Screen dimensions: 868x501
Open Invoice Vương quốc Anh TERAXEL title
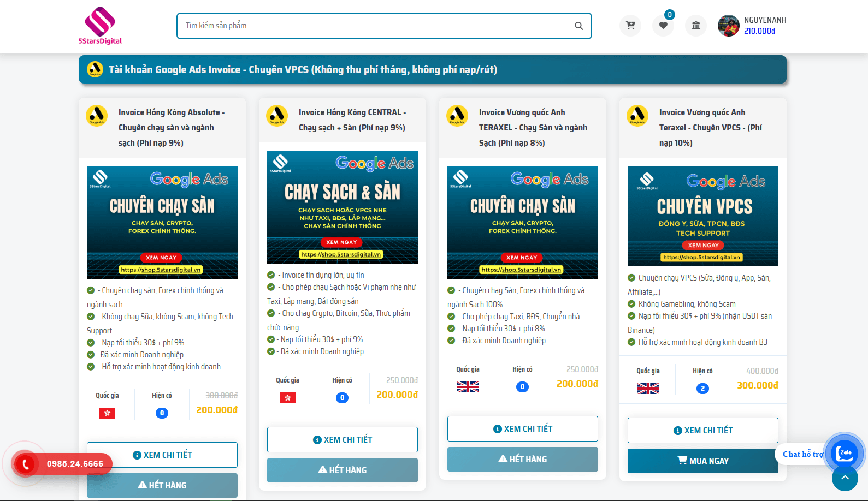coord(533,127)
